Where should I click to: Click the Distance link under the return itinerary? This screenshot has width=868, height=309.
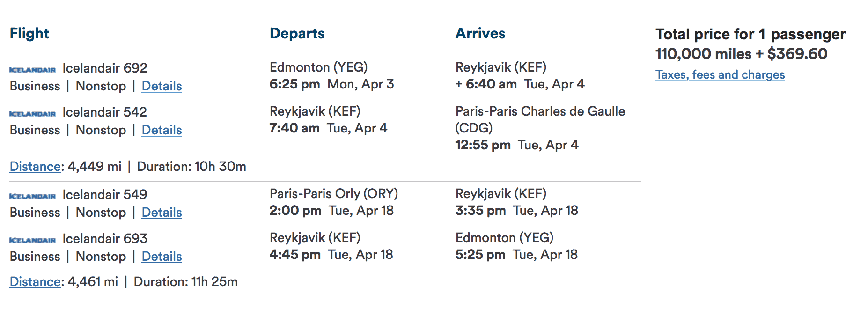(x=35, y=282)
